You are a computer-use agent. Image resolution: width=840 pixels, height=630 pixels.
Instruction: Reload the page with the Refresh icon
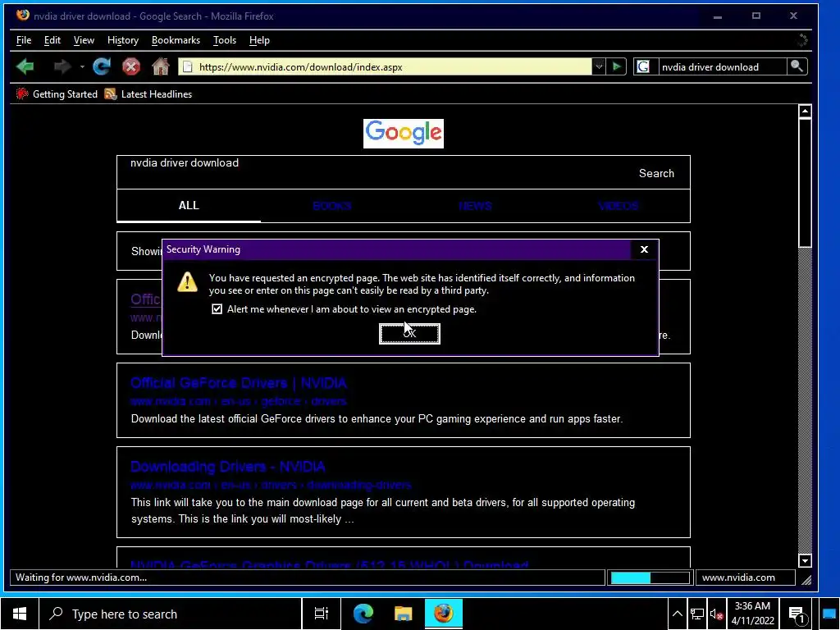(x=102, y=66)
